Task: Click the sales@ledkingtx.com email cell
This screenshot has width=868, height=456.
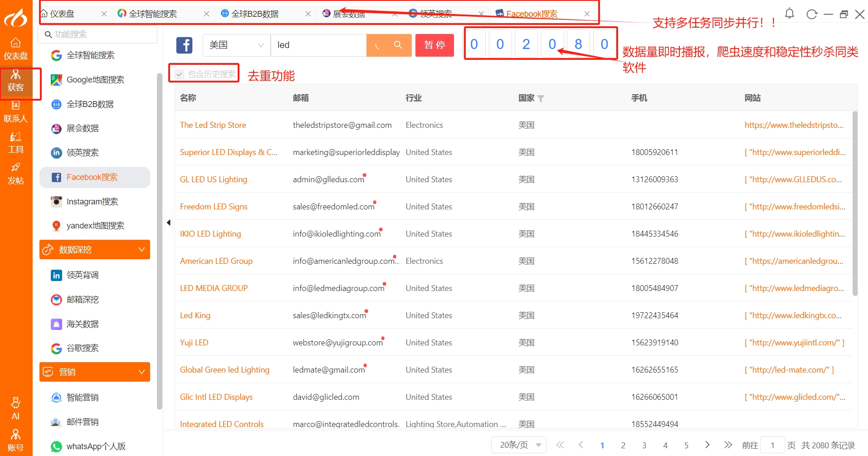Action: (x=330, y=315)
